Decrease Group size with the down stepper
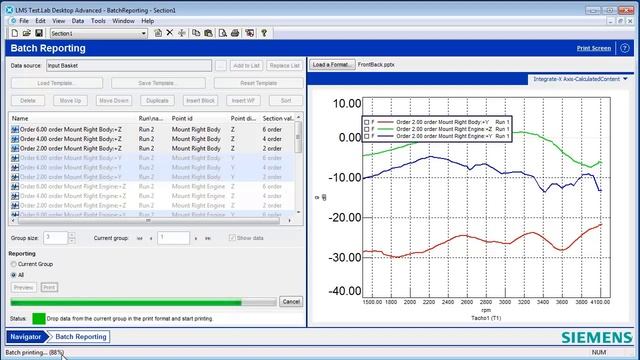640x360 pixels. click(72, 241)
